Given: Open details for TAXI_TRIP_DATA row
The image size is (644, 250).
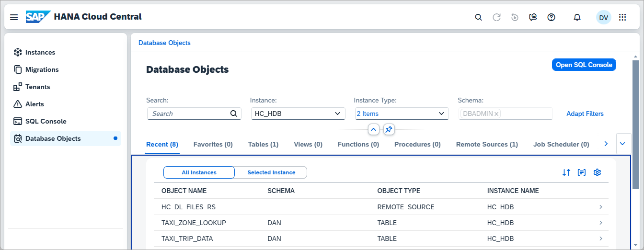Looking at the screenshot, I should [x=601, y=239].
